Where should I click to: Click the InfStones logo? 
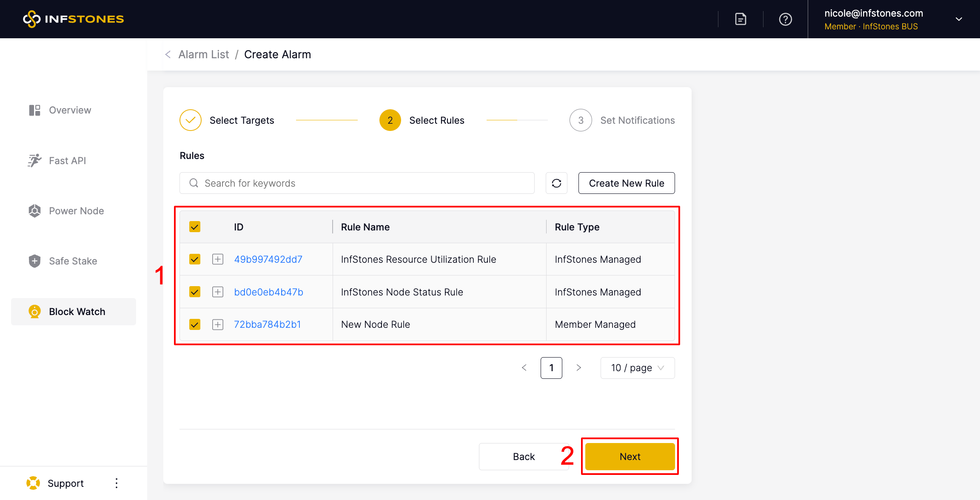[74, 19]
